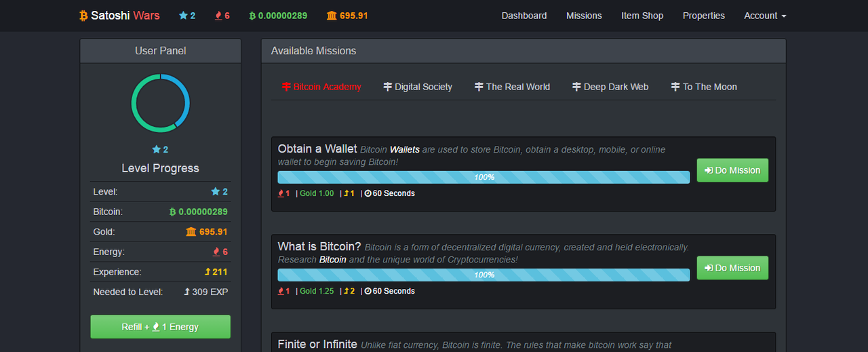Switch to the To The Moon tab
This screenshot has width=868, height=352.
point(704,87)
